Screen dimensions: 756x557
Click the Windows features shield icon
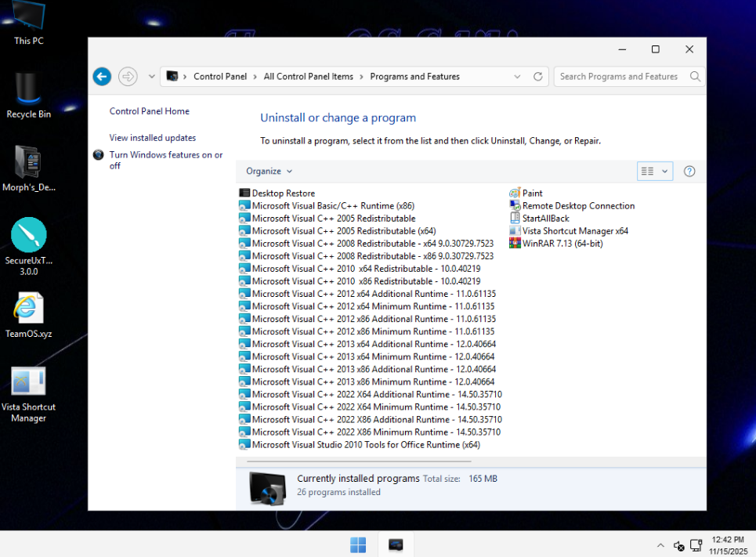click(x=99, y=155)
